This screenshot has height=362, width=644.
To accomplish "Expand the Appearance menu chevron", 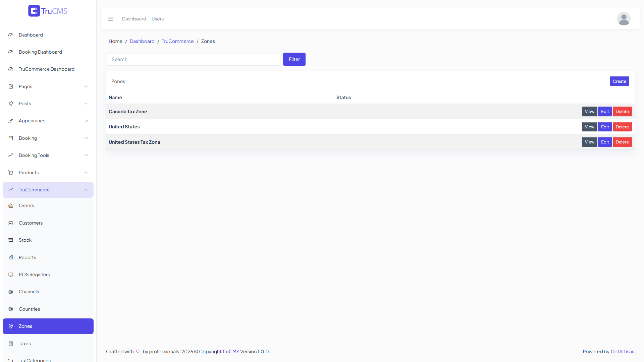I will 86,121.
